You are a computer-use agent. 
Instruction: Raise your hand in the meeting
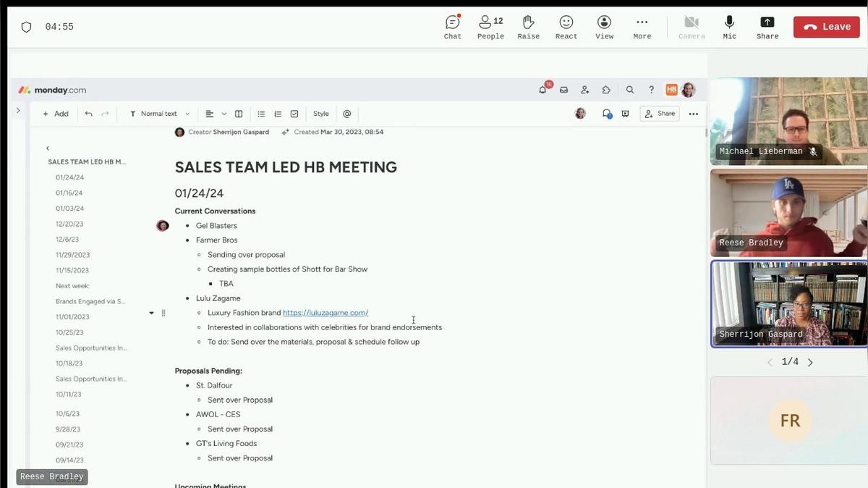coord(529,27)
